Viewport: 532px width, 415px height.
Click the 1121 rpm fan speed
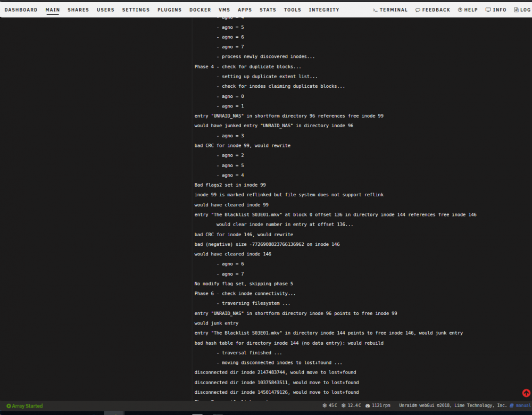(378, 405)
